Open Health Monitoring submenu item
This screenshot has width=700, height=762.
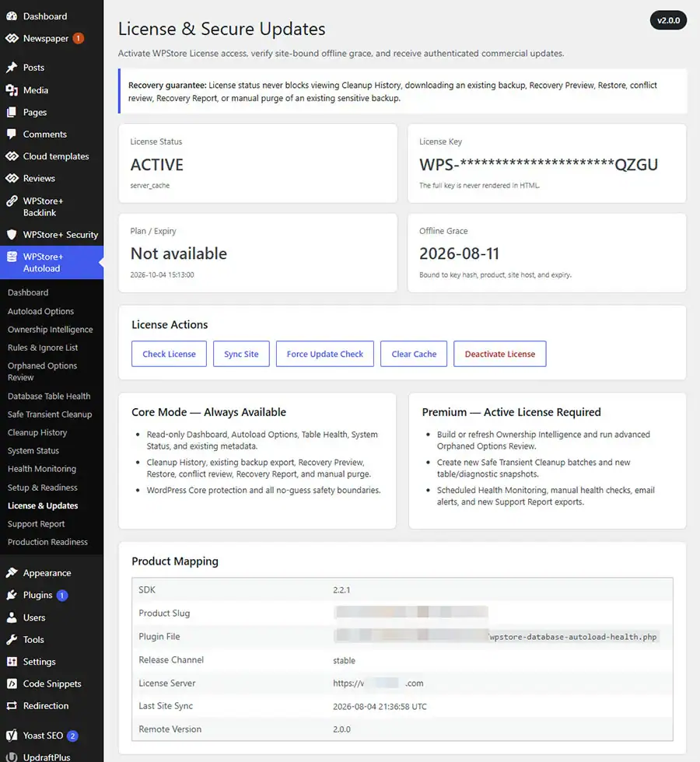tap(42, 469)
